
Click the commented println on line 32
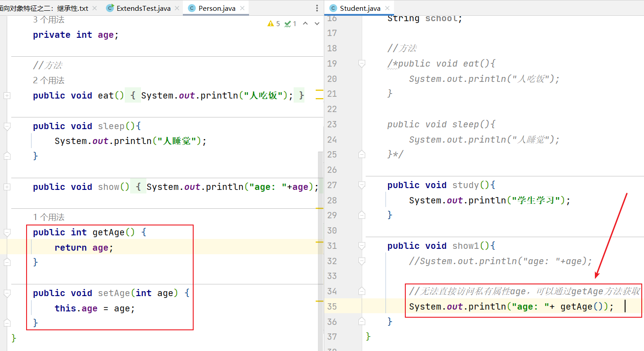[500, 261]
